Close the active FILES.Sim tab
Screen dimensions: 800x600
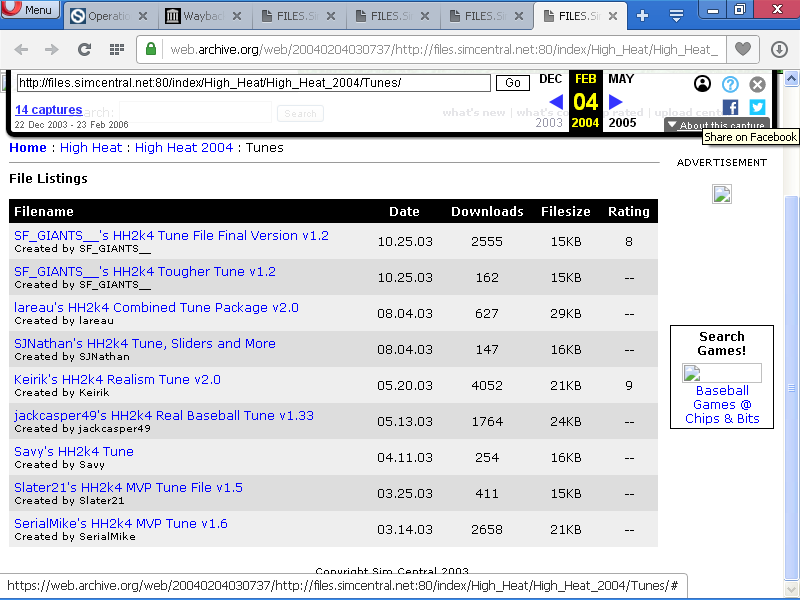pos(613,16)
